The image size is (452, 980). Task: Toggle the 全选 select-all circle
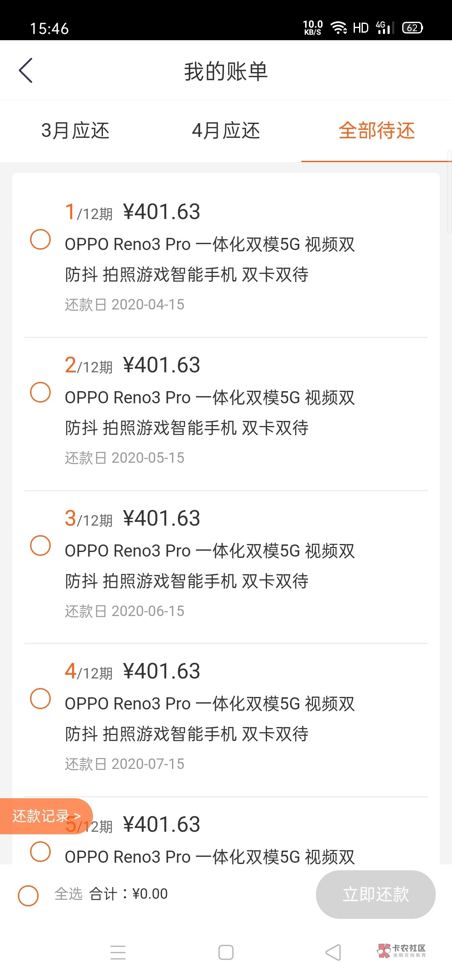point(28,896)
